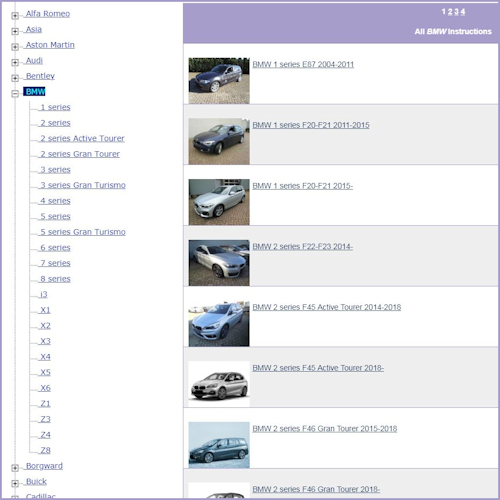The image size is (500, 500).
Task: Open the F45 Active Tourer 2018- photo
Action: click(219, 384)
